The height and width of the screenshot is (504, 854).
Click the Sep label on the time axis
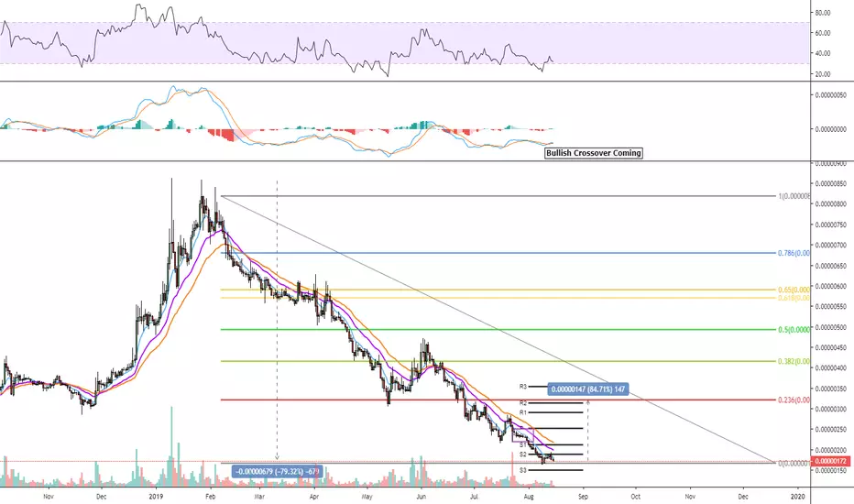pyautogui.click(x=584, y=497)
